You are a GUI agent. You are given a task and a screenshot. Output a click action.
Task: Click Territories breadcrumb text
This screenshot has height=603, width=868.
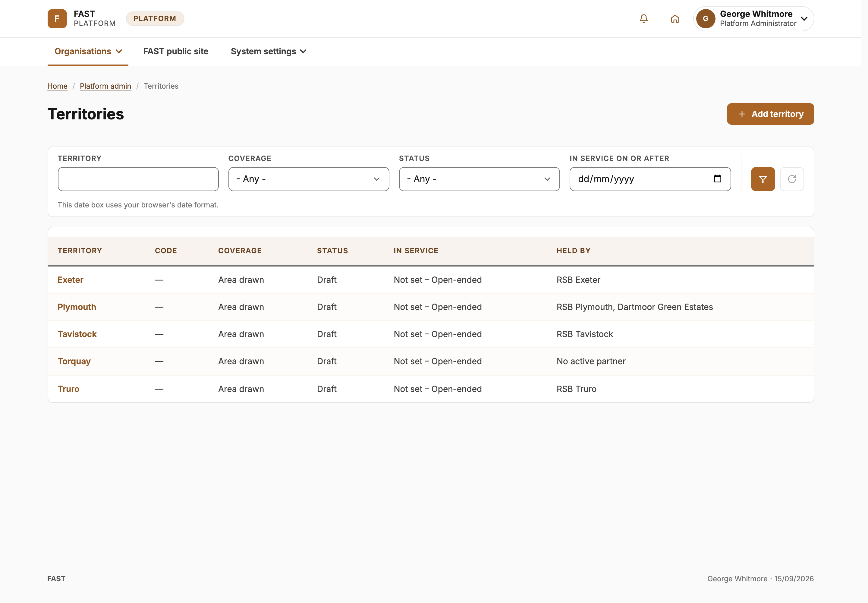point(161,86)
